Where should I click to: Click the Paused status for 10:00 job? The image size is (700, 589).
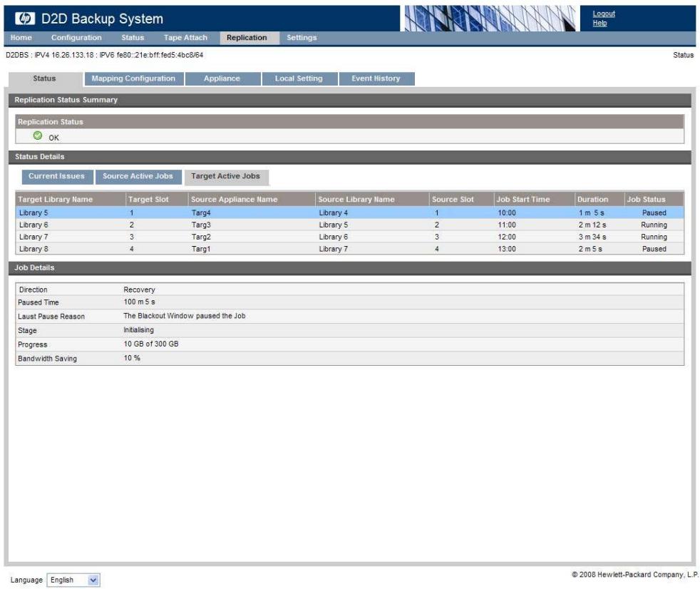(654, 213)
